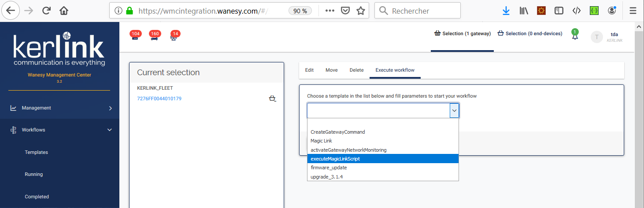Click the template dropdown arrow

click(454, 111)
